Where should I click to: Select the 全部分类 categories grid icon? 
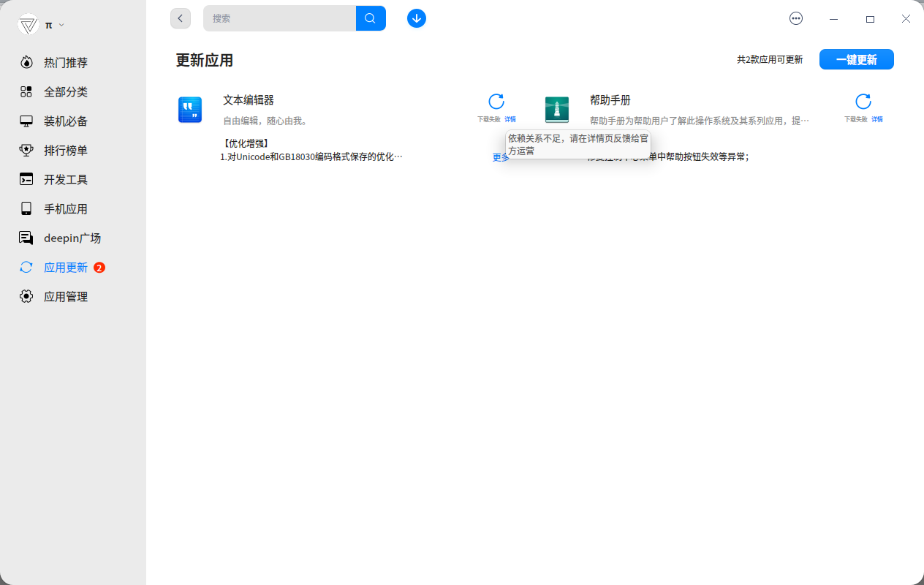click(26, 91)
